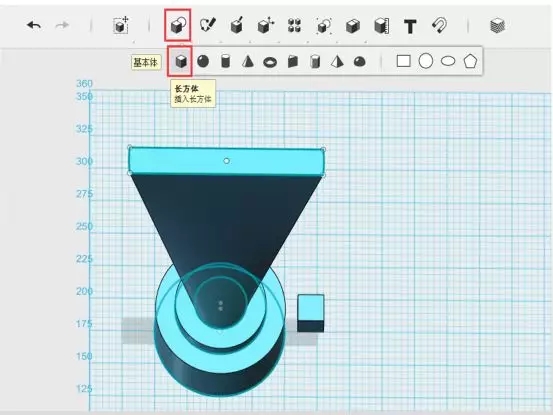Activate the magnet snap tool
Viewport: 553px width, 415px height.
click(440, 25)
